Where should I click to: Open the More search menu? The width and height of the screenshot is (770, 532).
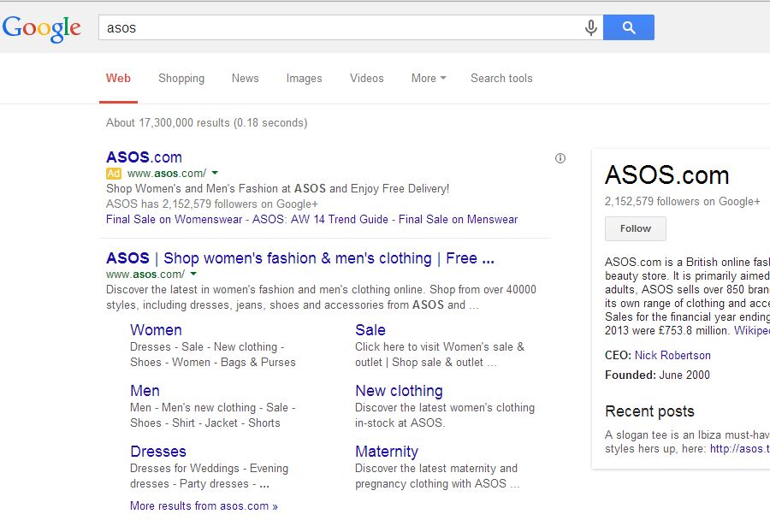coord(429,78)
